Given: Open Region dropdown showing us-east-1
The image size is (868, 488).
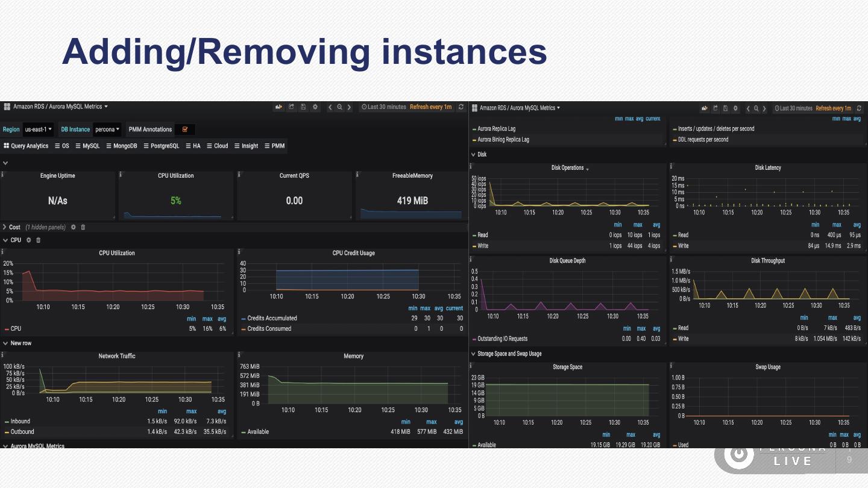Looking at the screenshot, I should [39, 129].
